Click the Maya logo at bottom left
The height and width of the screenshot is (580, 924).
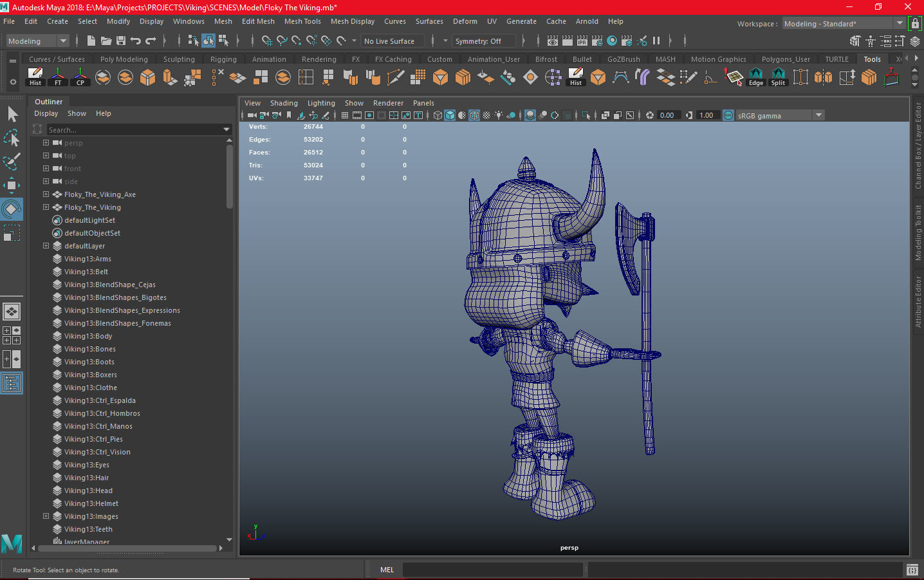point(12,544)
